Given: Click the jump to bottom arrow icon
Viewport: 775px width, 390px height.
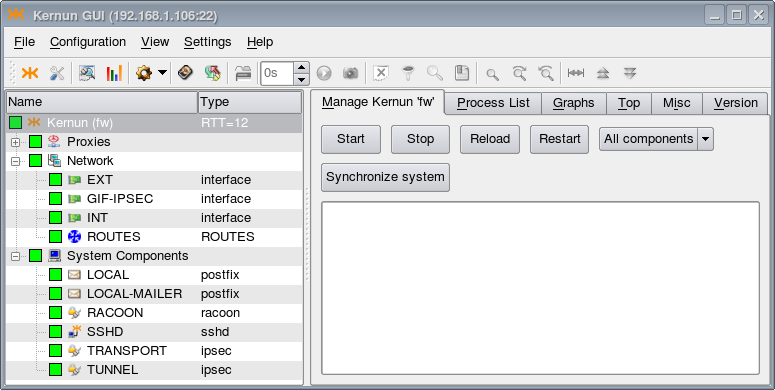Looking at the screenshot, I should coord(630,74).
